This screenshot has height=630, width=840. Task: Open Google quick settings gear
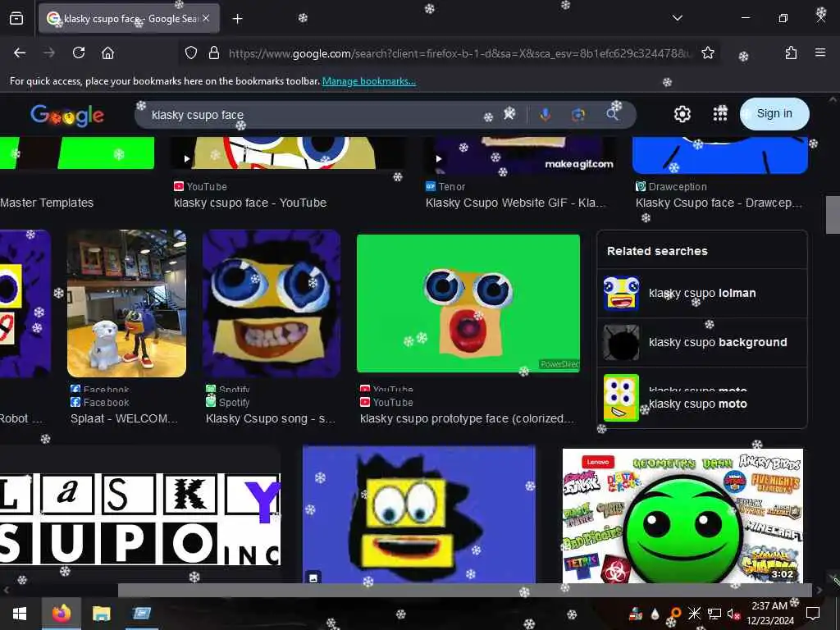point(682,113)
